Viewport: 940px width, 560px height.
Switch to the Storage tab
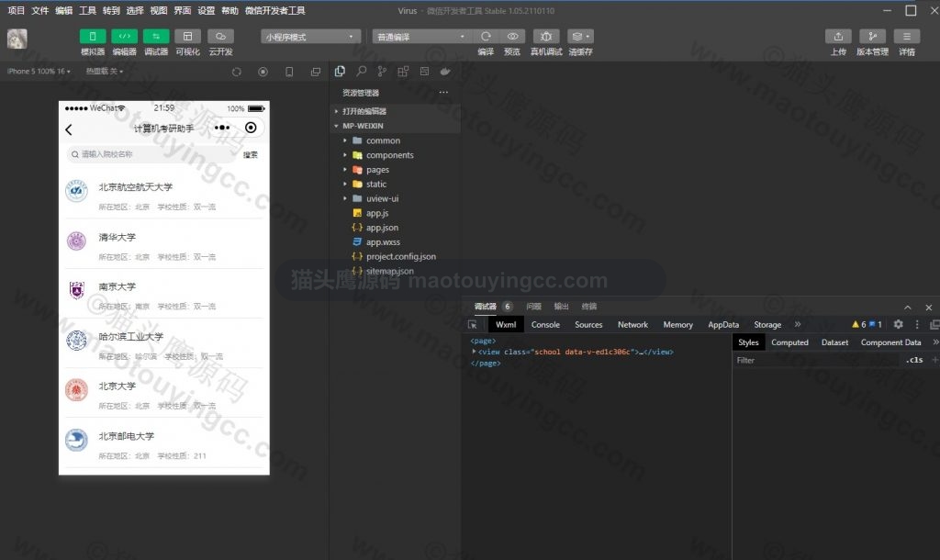[768, 324]
